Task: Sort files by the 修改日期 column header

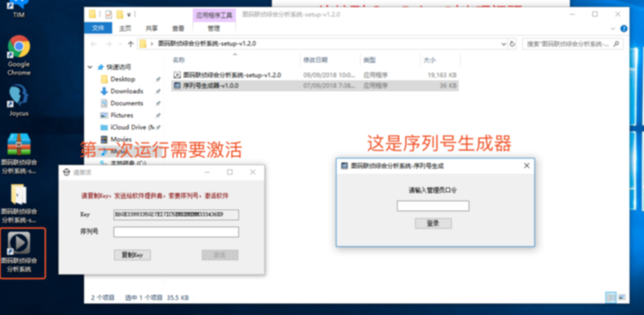Action: tap(316, 60)
